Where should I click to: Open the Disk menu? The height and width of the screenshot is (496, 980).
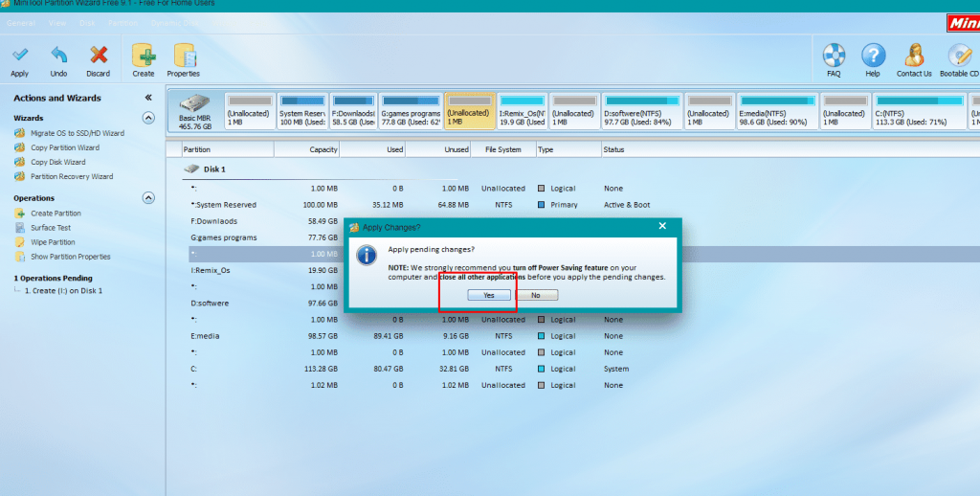click(87, 23)
